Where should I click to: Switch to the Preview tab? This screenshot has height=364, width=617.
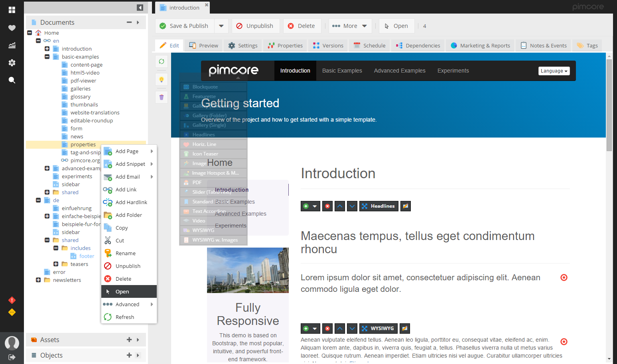[203, 45]
